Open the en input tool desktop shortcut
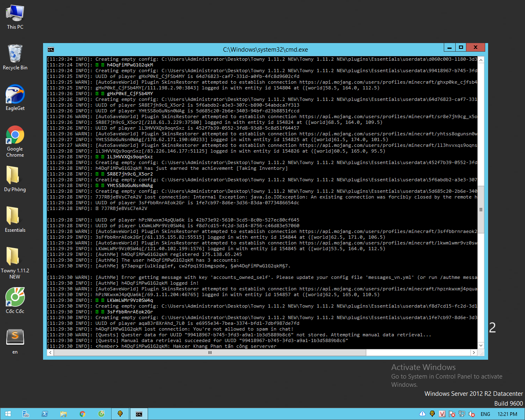 15,337
